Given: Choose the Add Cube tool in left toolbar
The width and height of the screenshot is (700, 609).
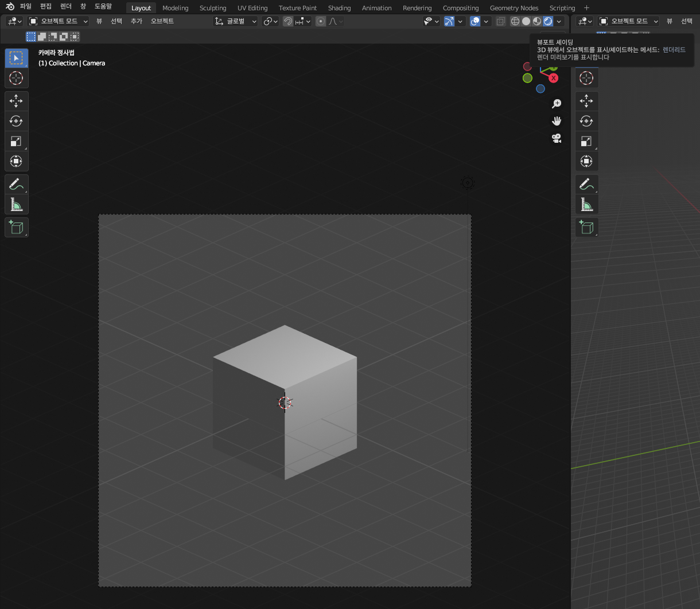Looking at the screenshot, I should [x=16, y=227].
